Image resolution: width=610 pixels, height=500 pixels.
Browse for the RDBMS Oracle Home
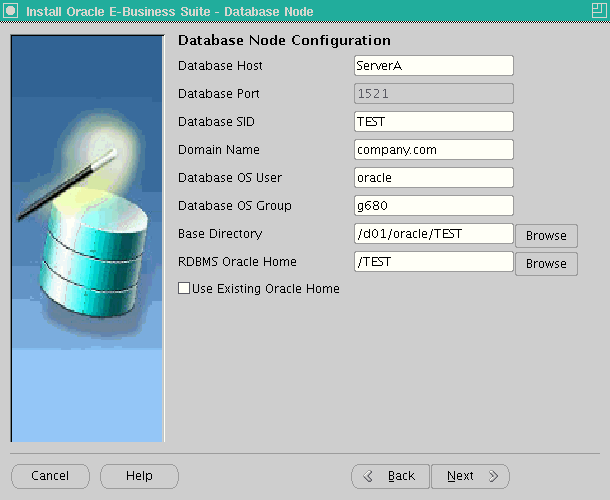(546, 264)
